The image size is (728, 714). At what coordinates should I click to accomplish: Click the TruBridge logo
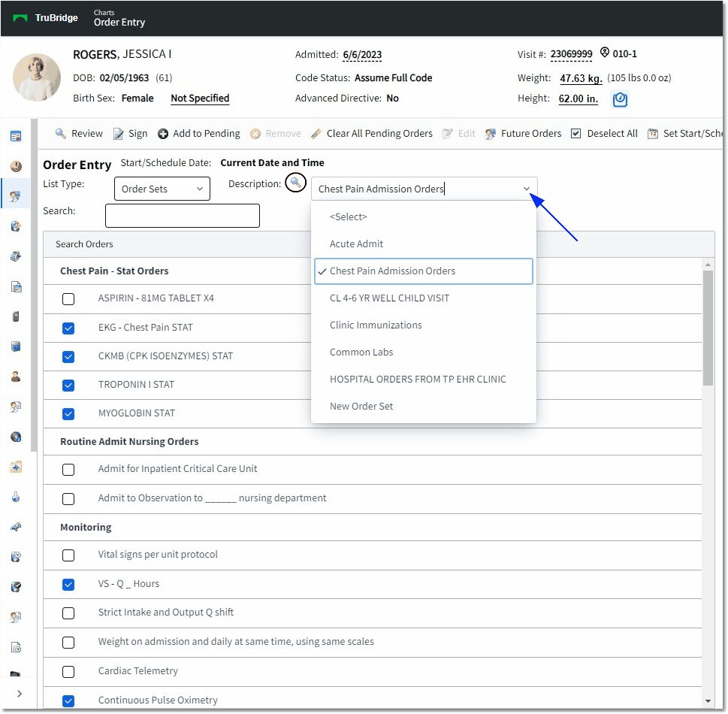[x=46, y=17]
